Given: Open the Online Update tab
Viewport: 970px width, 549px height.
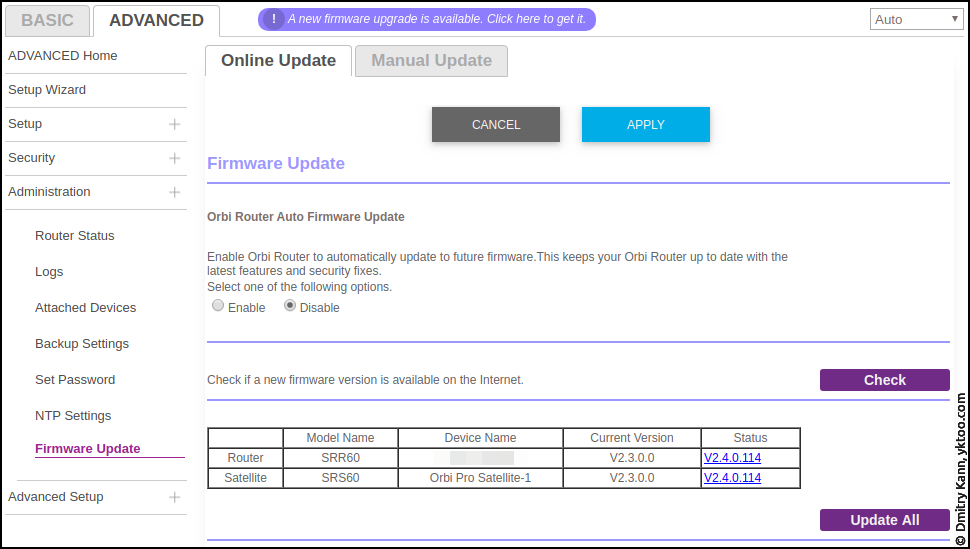Looking at the screenshot, I should (278, 61).
